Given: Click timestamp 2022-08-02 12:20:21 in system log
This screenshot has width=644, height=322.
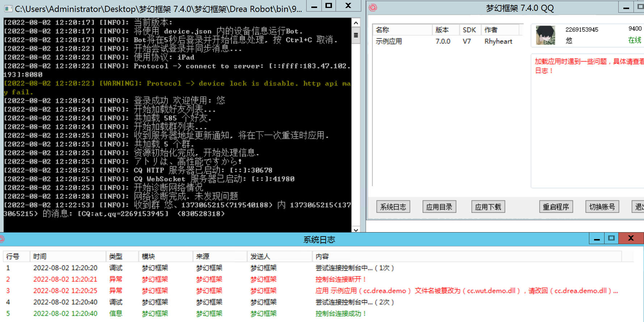Looking at the screenshot, I should pyautogui.click(x=65, y=279).
